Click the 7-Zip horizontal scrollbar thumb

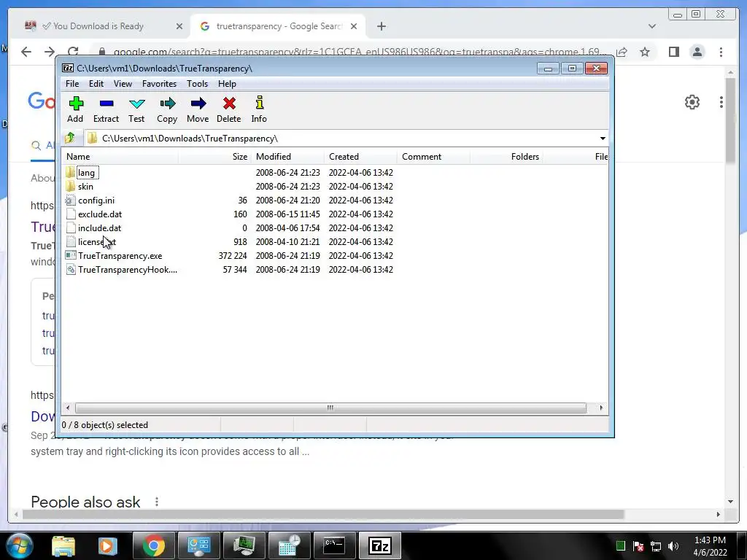(330, 408)
